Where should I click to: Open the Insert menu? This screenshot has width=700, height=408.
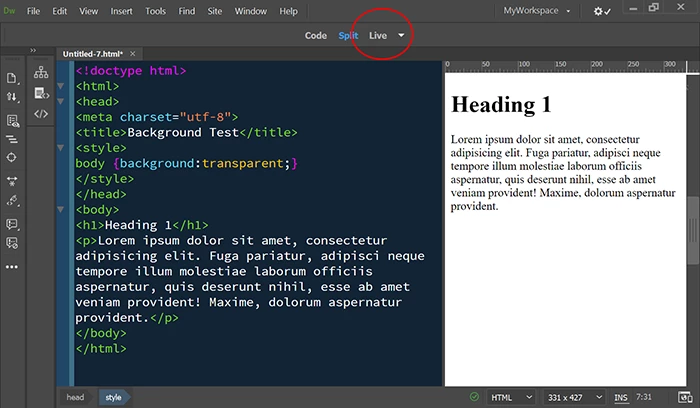[121, 11]
